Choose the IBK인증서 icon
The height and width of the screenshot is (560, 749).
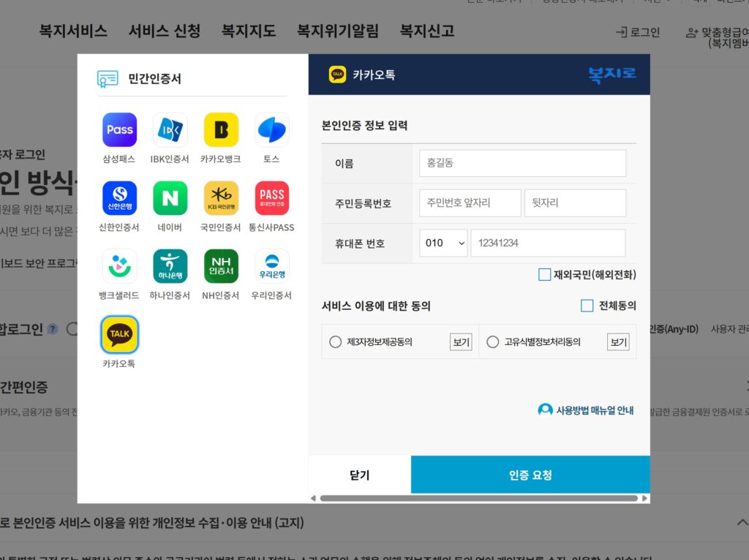170,130
